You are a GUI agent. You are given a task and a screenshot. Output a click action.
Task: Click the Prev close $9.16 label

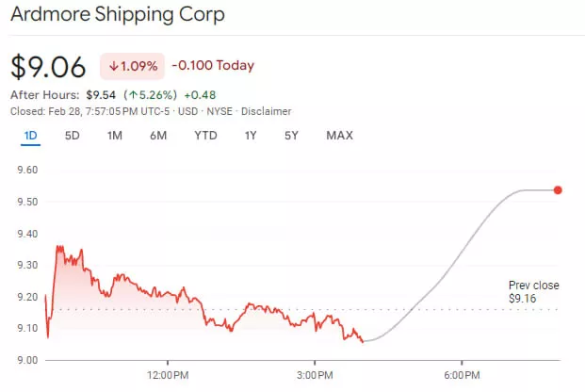pos(533,292)
